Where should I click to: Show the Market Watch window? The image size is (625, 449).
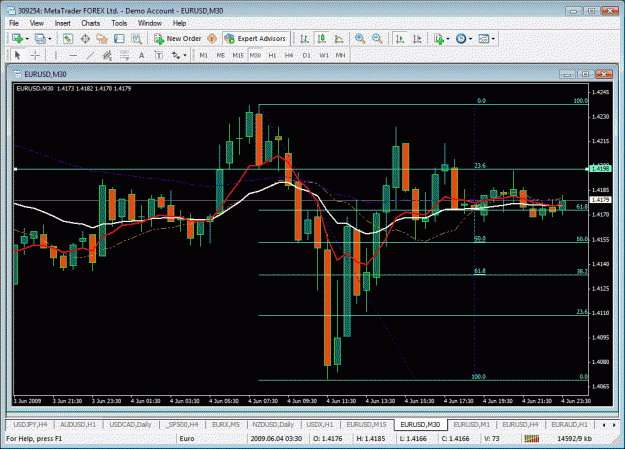(68, 39)
